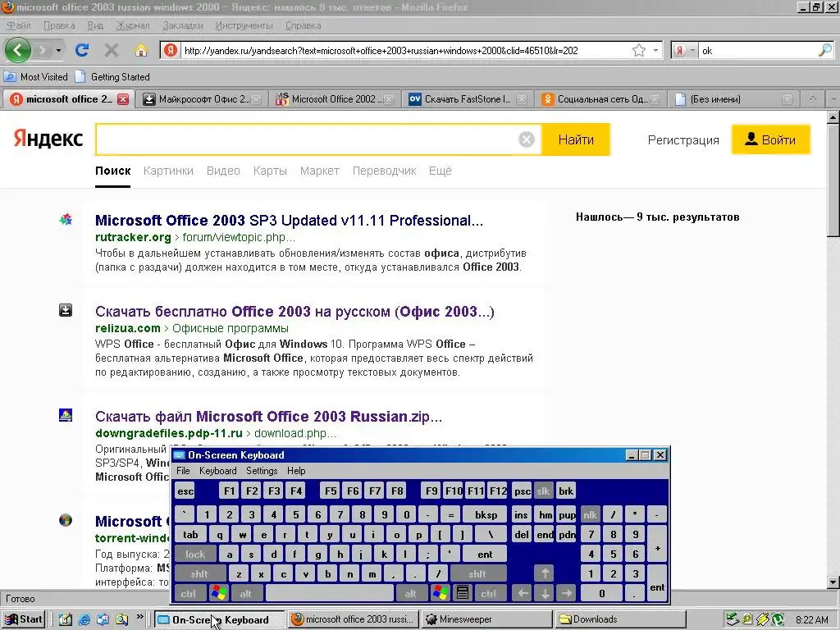Switch to the Скачать FastStone tab

[x=468, y=99]
